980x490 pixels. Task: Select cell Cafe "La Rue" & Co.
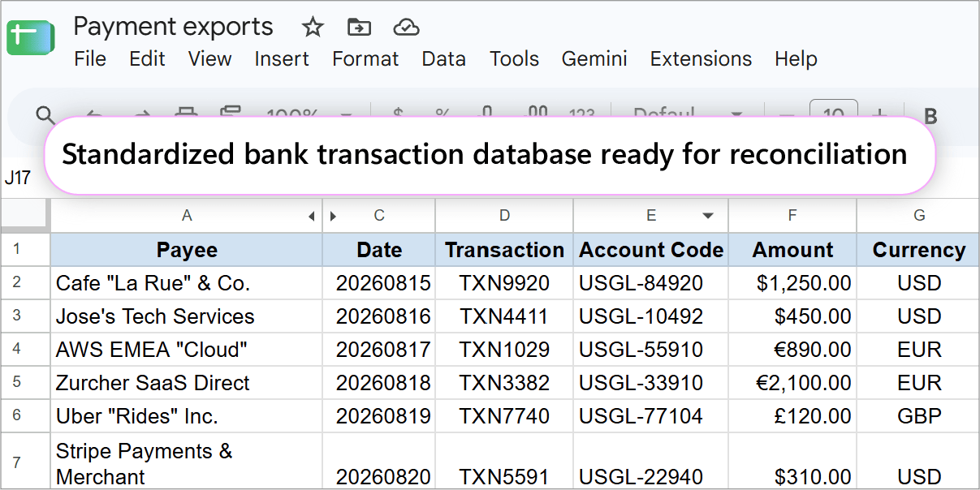pos(187,283)
